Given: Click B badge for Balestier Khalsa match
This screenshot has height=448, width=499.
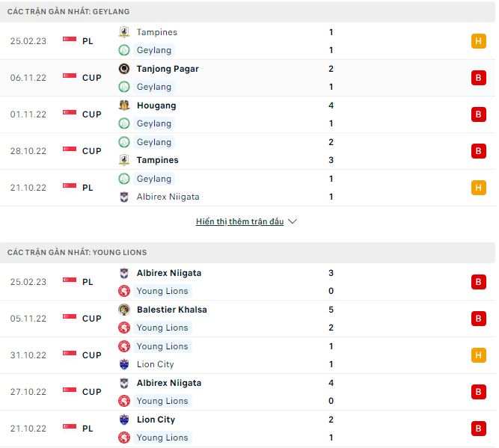Looking at the screenshot, I should [x=478, y=319].
